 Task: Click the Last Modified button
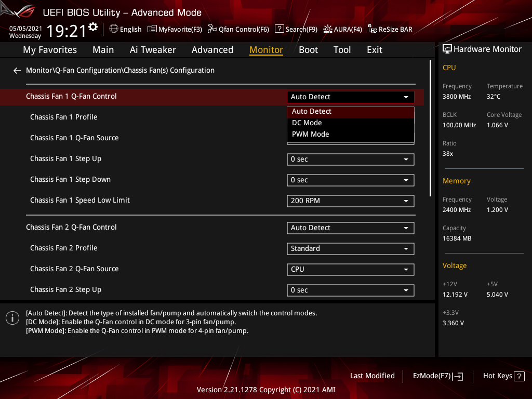[x=372, y=376]
